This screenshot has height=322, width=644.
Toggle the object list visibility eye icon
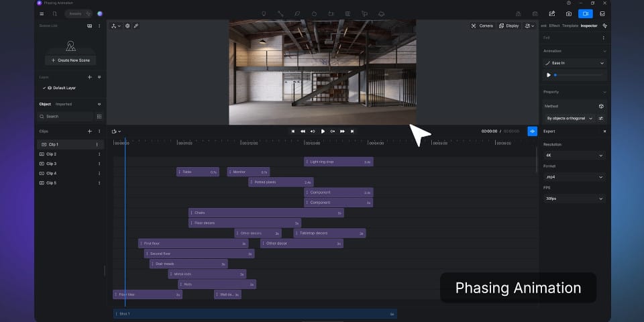point(99,104)
